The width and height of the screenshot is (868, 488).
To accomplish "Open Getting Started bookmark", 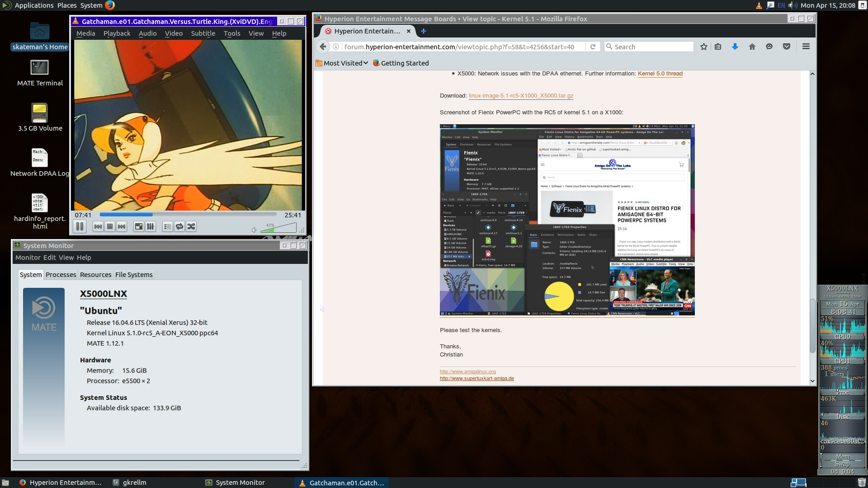I will point(401,63).
